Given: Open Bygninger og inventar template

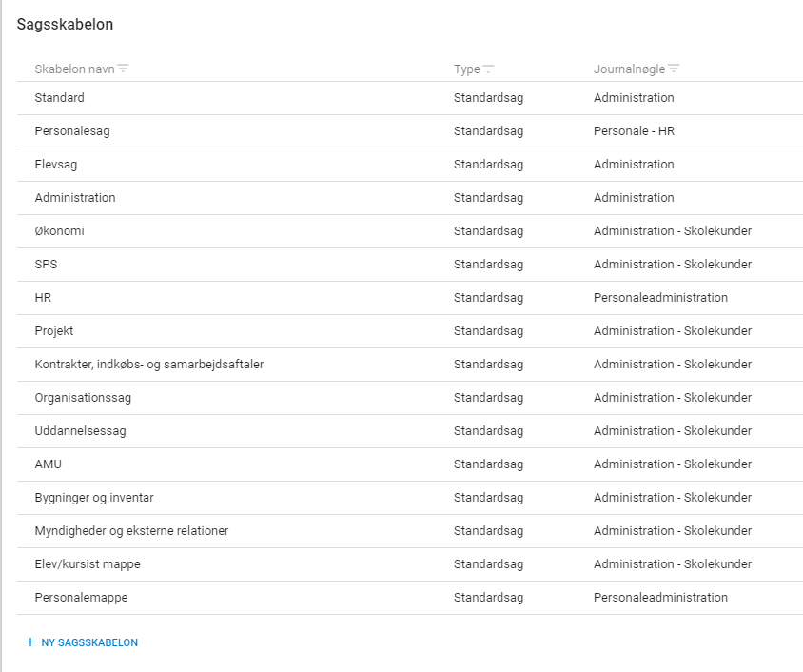Looking at the screenshot, I should (x=410, y=498).
